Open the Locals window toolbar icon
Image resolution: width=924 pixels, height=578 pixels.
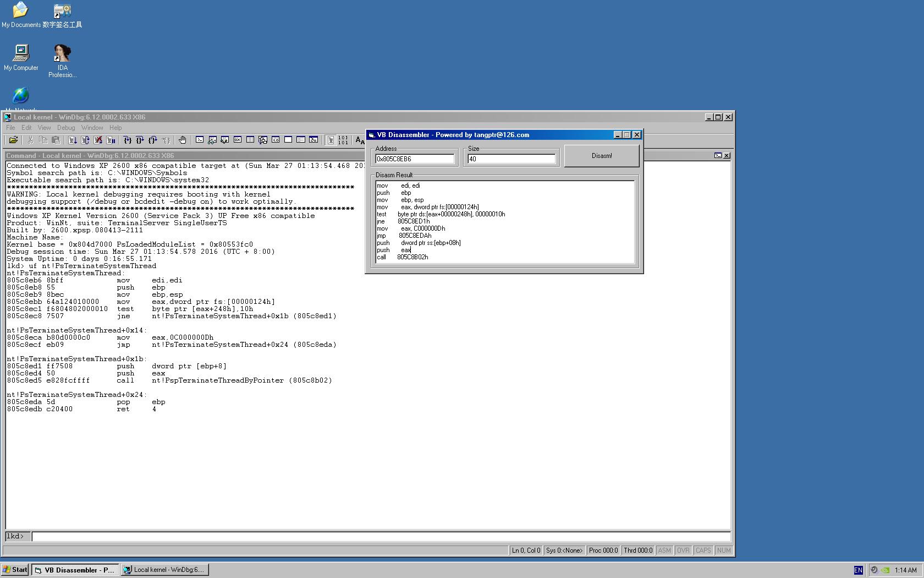pyautogui.click(x=225, y=140)
